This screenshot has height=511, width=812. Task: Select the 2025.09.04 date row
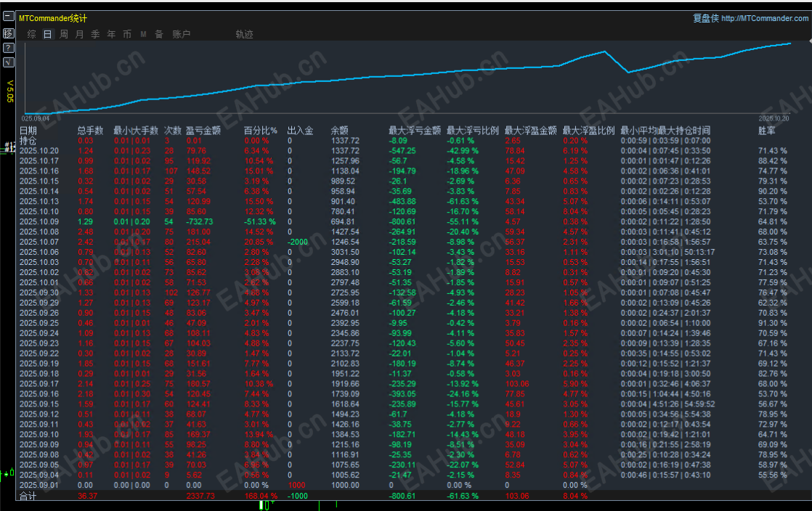click(x=39, y=475)
